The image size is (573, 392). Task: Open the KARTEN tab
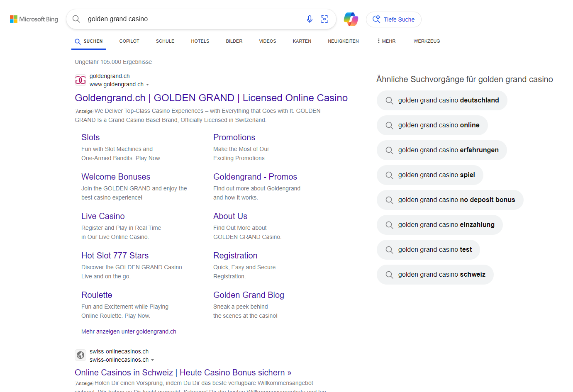click(302, 41)
